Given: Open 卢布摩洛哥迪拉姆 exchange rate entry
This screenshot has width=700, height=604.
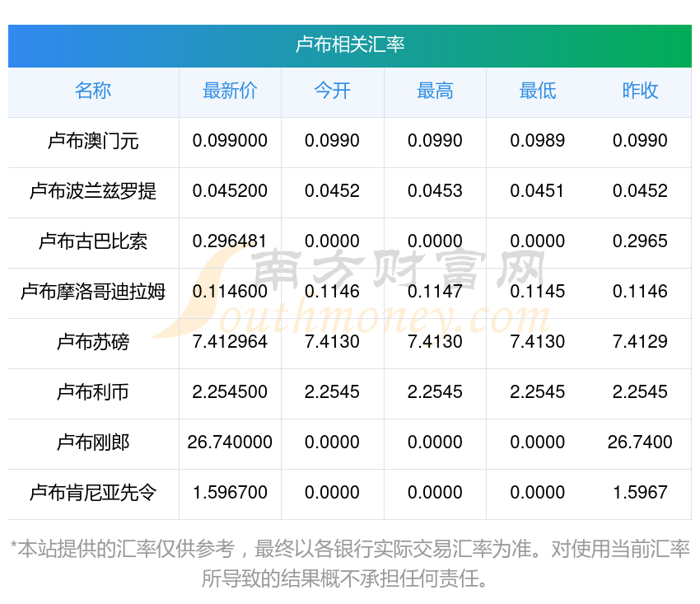Looking at the screenshot, I should coord(93,292).
